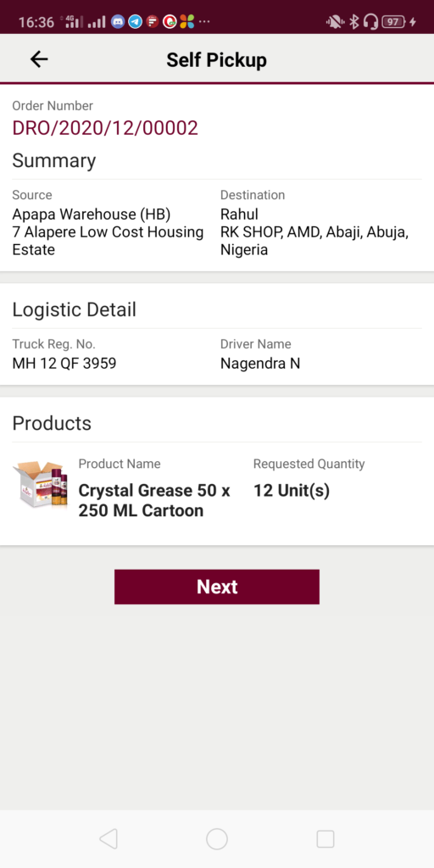Tap the battery level indicator

394,21
